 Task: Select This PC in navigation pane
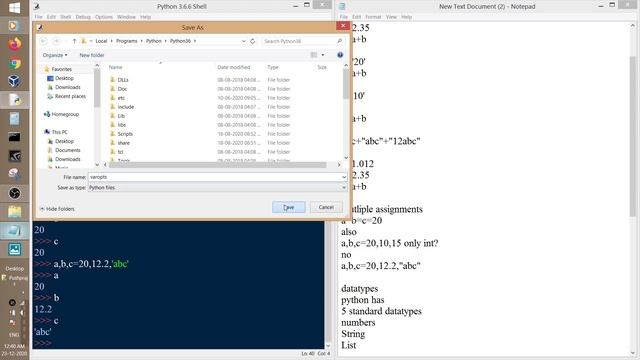60,132
